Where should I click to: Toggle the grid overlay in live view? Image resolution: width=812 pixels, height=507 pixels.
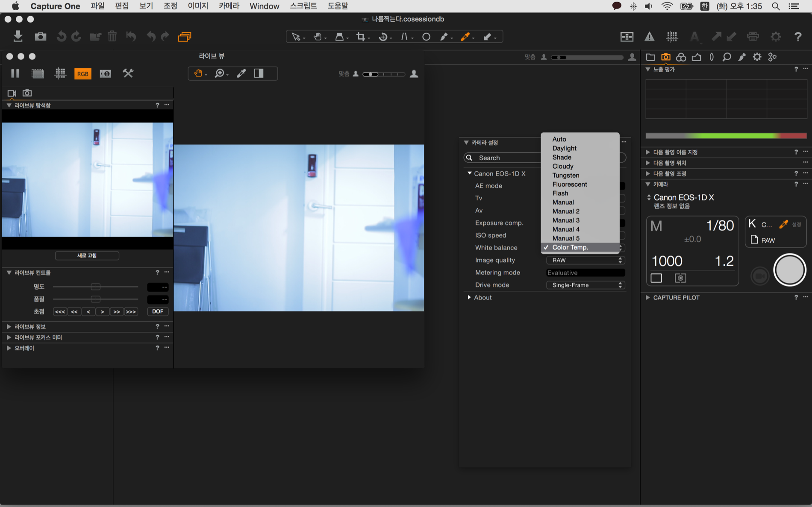pyautogui.click(x=60, y=73)
